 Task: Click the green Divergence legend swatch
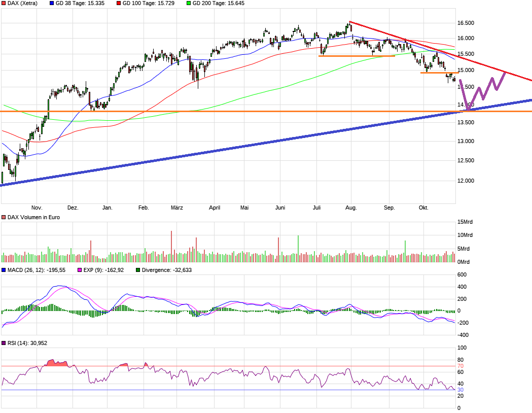pos(138,270)
